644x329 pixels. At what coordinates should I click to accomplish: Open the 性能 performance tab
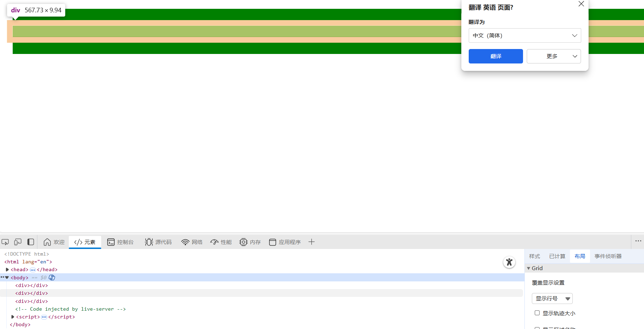[221, 242]
